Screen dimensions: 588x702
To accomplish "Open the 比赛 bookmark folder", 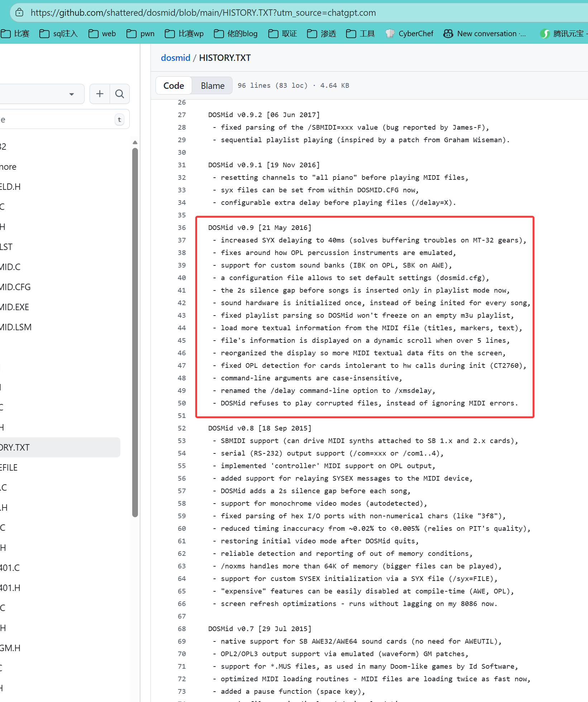I will pyautogui.click(x=15, y=34).
